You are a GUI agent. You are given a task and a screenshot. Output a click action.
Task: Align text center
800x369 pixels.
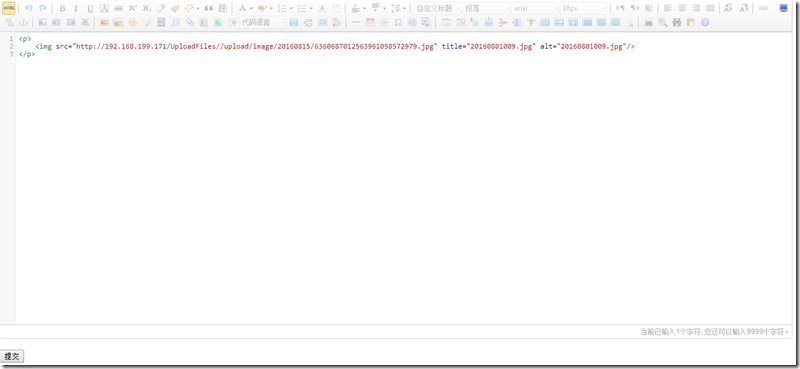682,8
